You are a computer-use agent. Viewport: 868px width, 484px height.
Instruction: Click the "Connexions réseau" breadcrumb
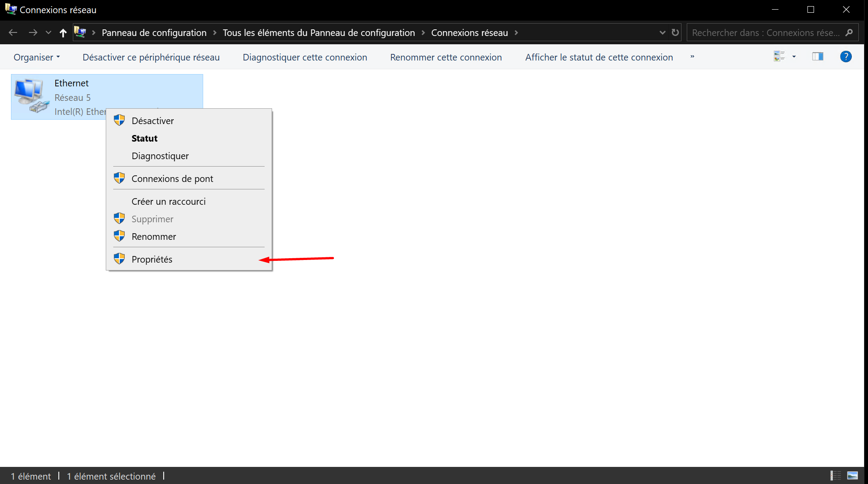470,32
